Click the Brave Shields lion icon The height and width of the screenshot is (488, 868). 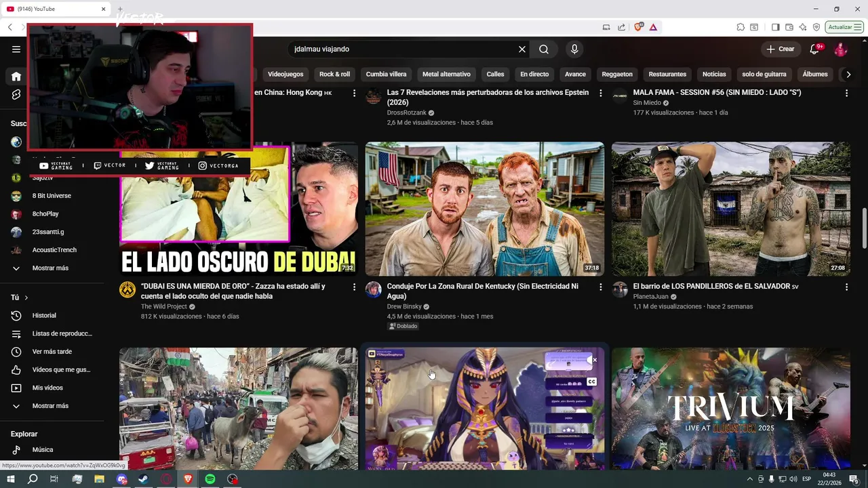(638, 27)
